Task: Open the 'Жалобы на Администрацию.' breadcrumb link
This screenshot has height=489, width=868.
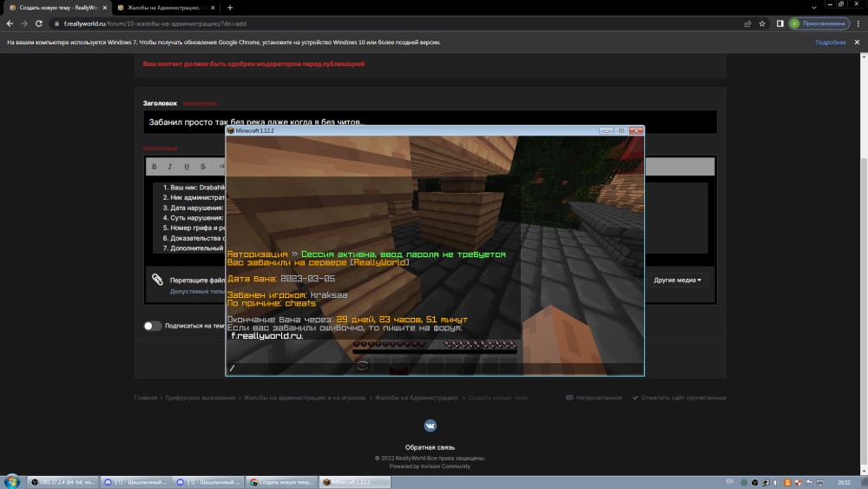Action: (x=417, y=398)
